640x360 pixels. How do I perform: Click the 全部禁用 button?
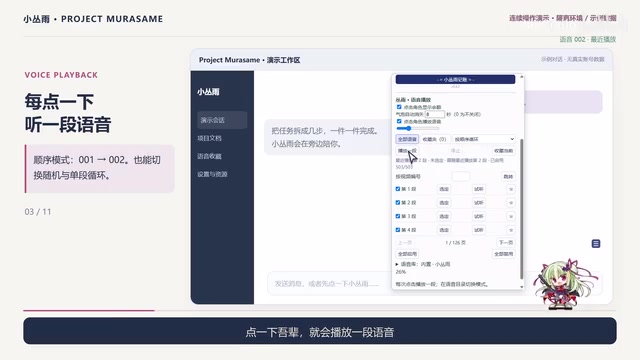coord(504,254)
